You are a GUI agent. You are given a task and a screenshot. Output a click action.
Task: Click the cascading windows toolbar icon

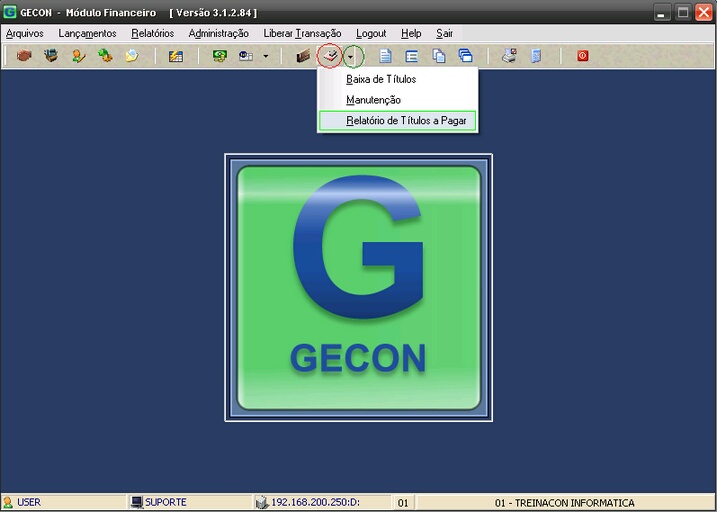[x=465, y=56]
